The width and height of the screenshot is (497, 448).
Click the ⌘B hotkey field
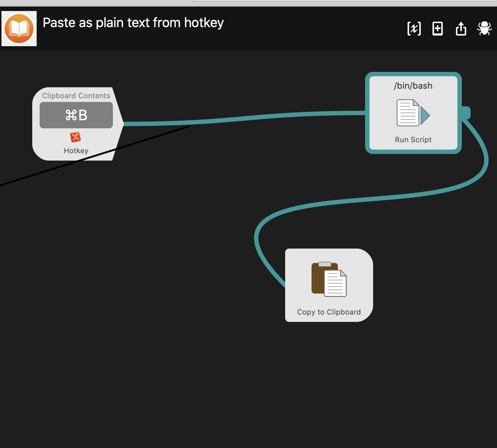pyautogui.click(x=76, y=115)
